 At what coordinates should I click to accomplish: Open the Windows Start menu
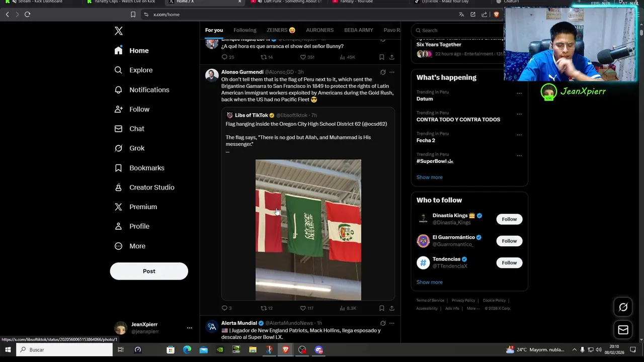point(8,350)
